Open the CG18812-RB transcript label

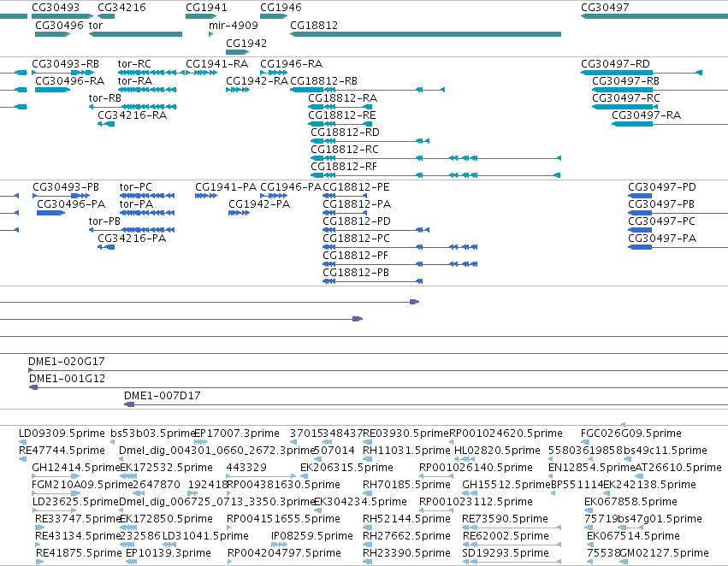pyautogui.click(x=324, y=80)
